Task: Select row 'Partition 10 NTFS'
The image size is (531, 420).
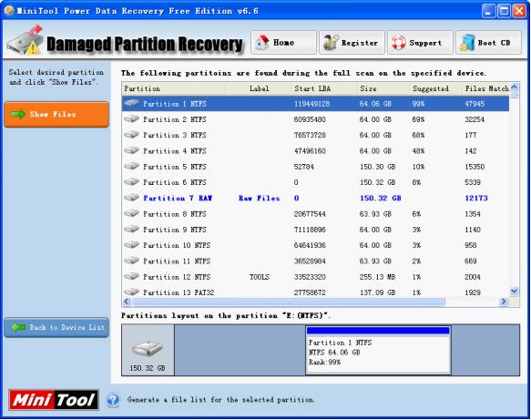Action: (316, 245)
